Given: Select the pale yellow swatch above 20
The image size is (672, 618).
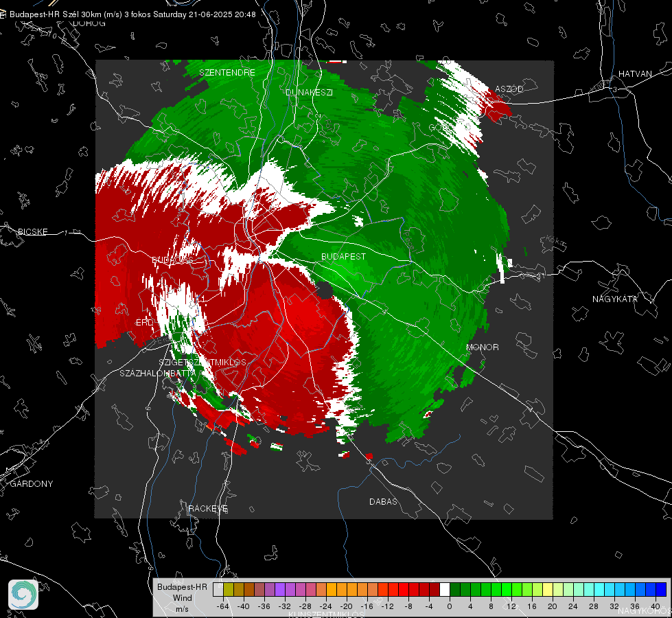Looking at the screenshot, I should [548, 589].
